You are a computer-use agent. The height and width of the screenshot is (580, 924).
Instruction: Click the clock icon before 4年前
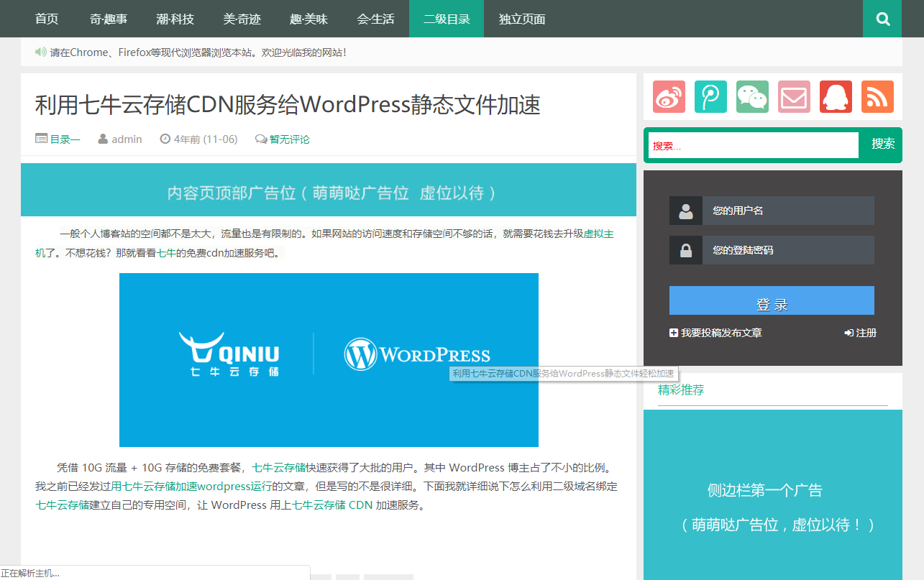coord(165,139)
